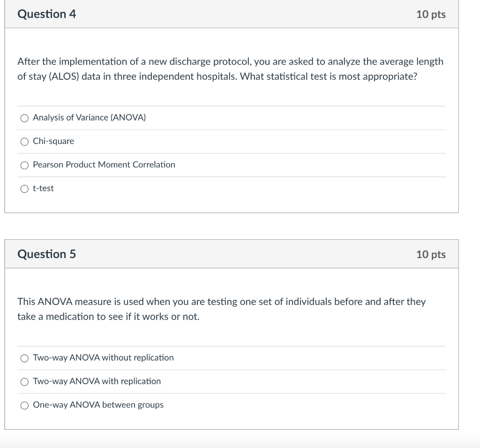480x448 pixels.
Task: Click the Question 5 prompt text
Action: [223, 309]
